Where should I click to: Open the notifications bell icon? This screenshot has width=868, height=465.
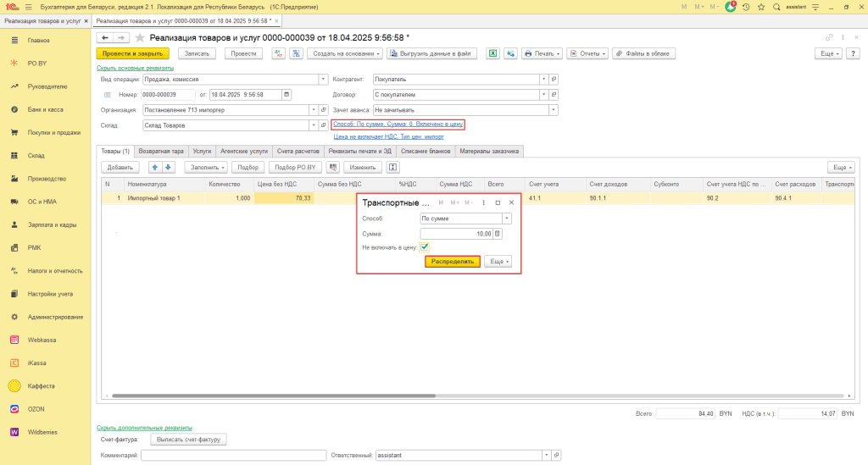tap(731, 7)
